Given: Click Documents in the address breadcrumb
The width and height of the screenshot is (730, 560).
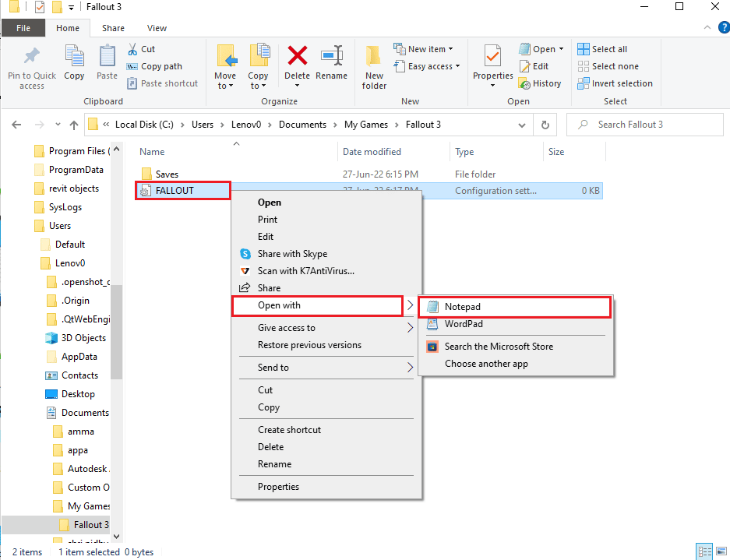Looking at the screenshot, I should [x=302, y=125].
